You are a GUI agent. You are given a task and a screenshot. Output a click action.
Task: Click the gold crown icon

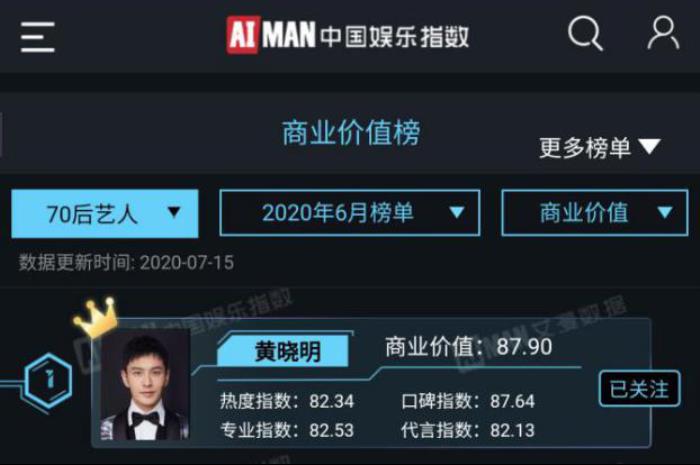[x=95, y=317]
